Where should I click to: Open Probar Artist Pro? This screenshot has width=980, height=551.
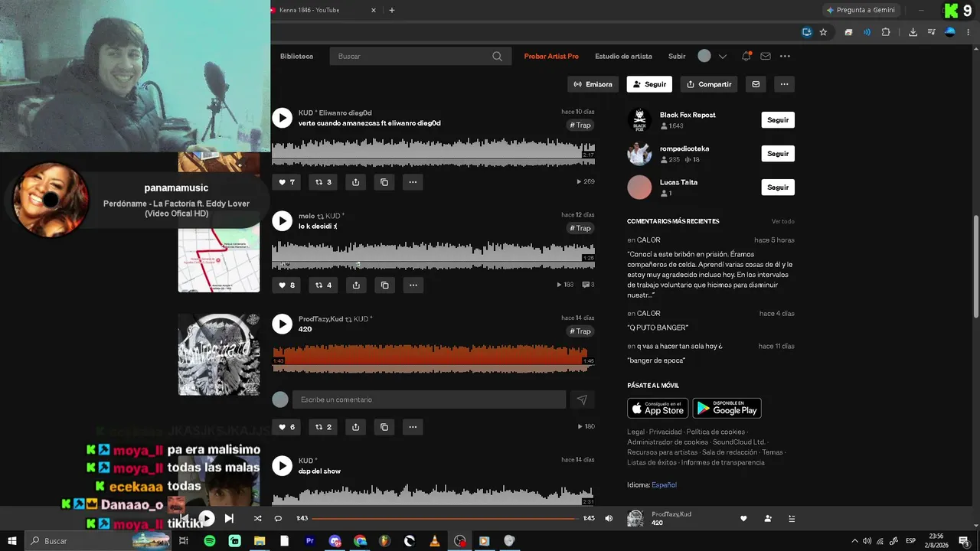[x=551, y=57]
